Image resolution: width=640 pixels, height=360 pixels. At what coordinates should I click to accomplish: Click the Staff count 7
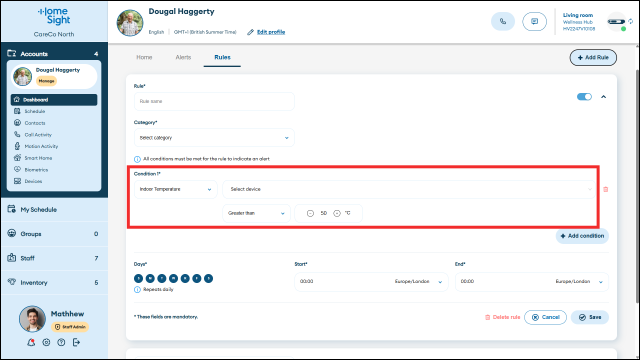click(x=96, y=258)
